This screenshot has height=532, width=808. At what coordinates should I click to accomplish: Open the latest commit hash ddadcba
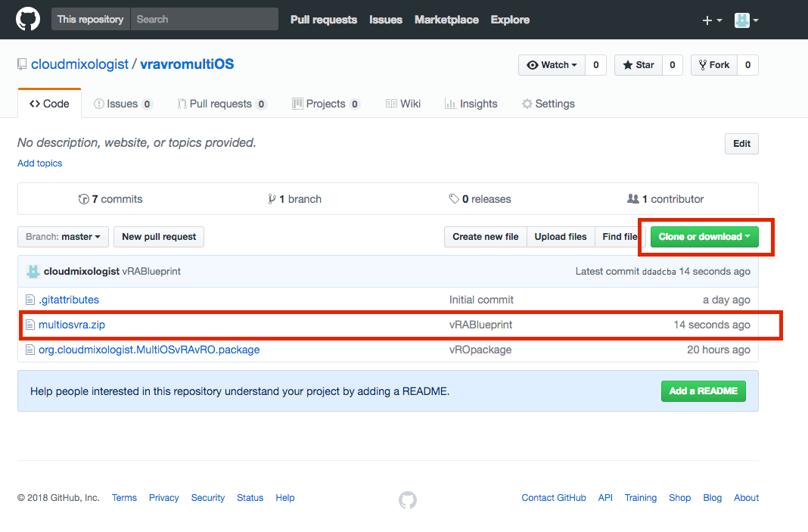[x=659, y=272]
